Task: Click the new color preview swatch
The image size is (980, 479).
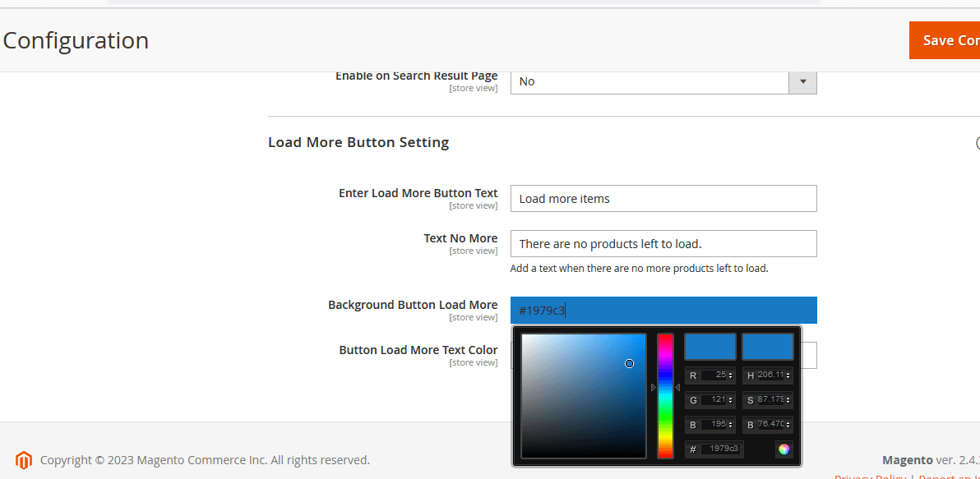Action: [710, 347]
